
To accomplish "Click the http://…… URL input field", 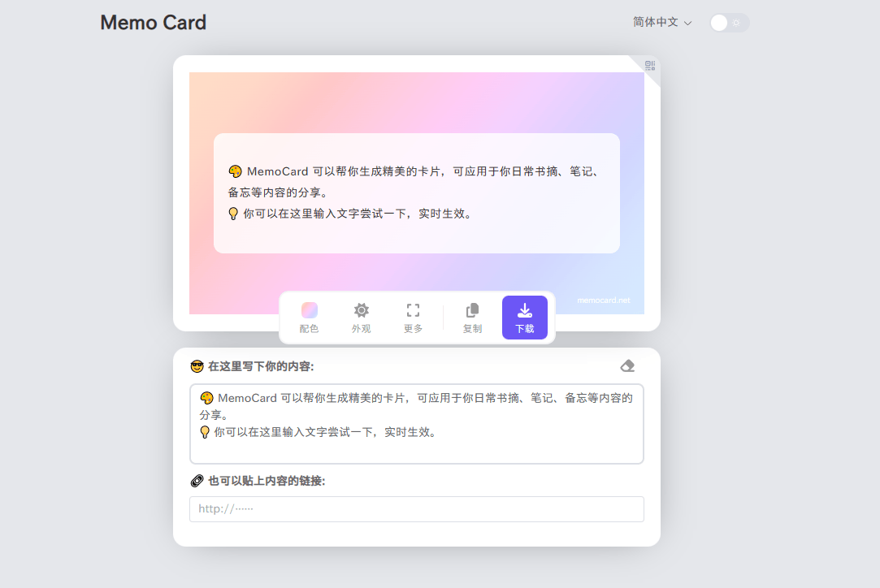I will tap(416, 509).
